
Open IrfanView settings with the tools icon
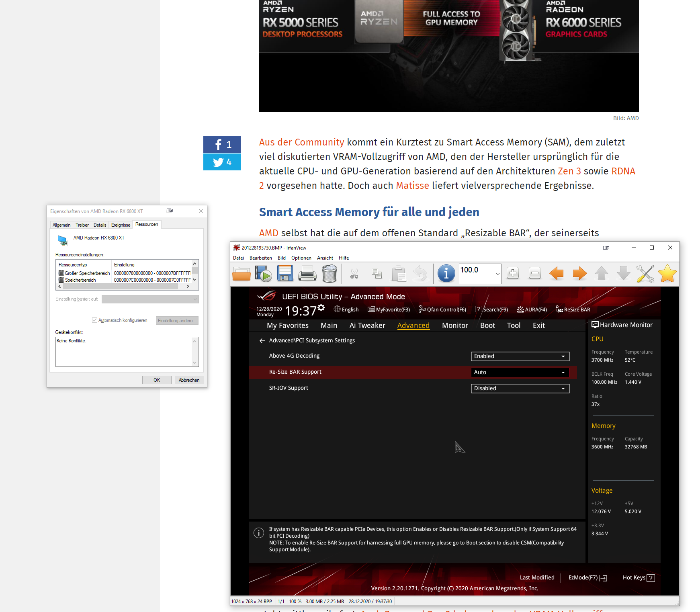tap(645, 274)
